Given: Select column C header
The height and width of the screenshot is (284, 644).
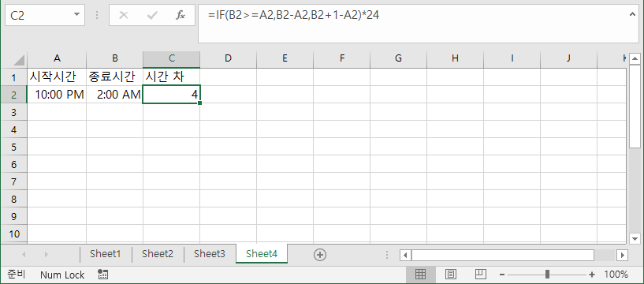Looking at the screenshot, I should click(172, 58).
